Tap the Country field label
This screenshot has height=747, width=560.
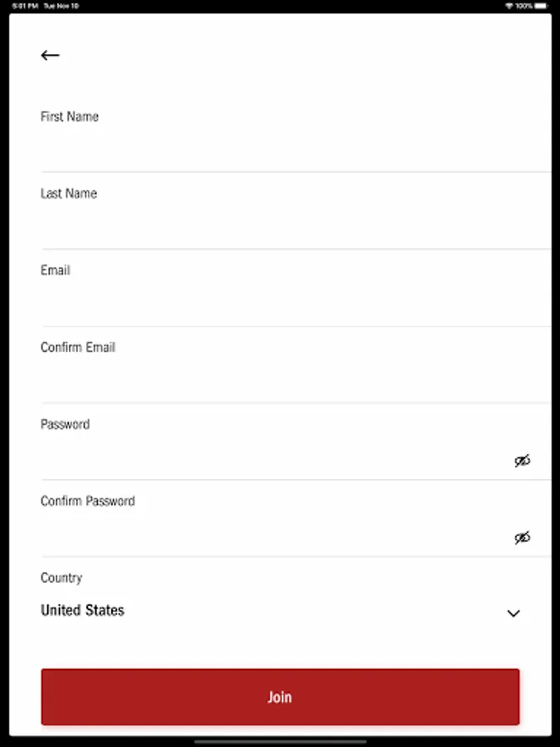(x=61, y=578)
